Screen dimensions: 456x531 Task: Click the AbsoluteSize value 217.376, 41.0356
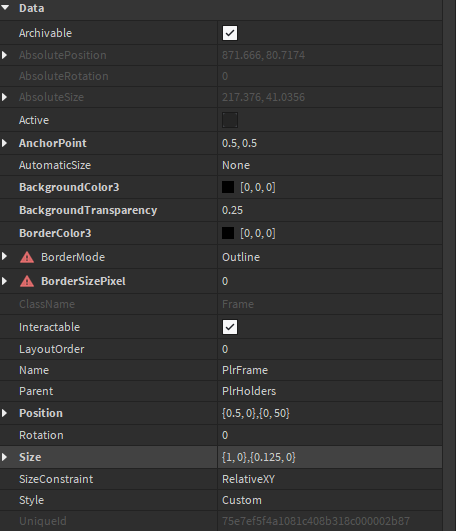pos(263,97)
